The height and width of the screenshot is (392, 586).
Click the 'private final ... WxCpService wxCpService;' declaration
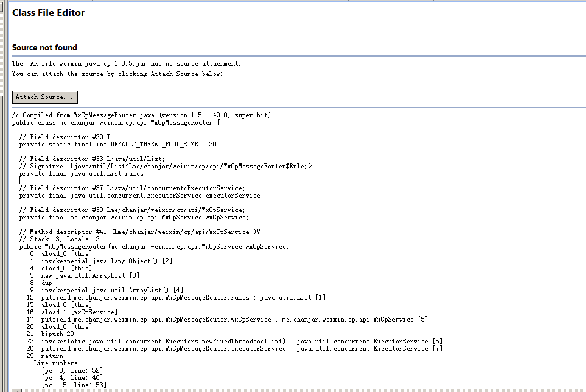click(x=134, y=218)
